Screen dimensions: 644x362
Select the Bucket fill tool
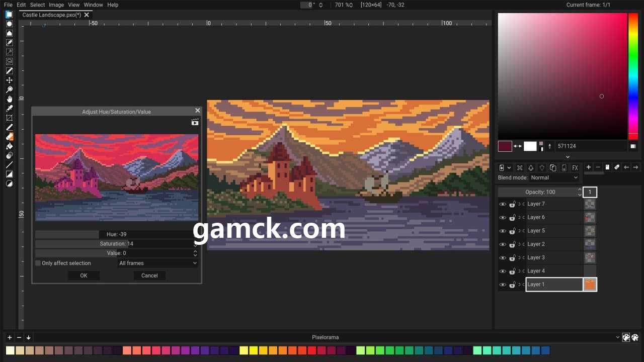pos(9,146)
